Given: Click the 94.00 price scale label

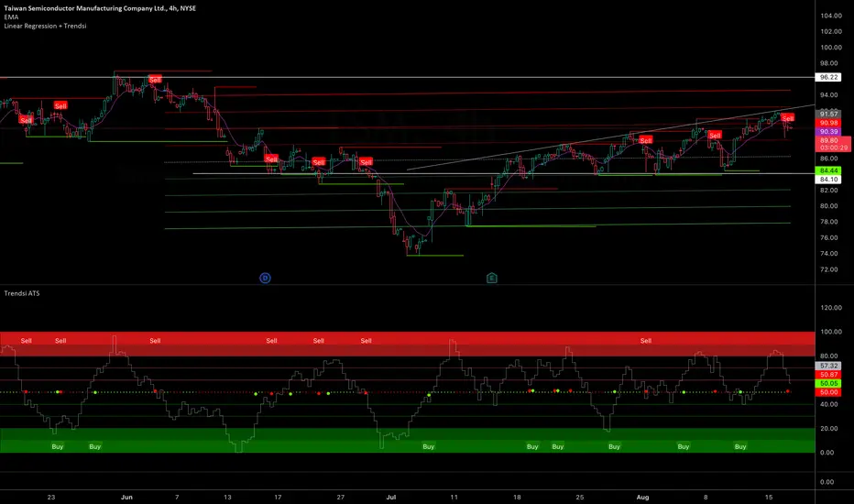Looking at the screenshot, I should pos(830,94).
